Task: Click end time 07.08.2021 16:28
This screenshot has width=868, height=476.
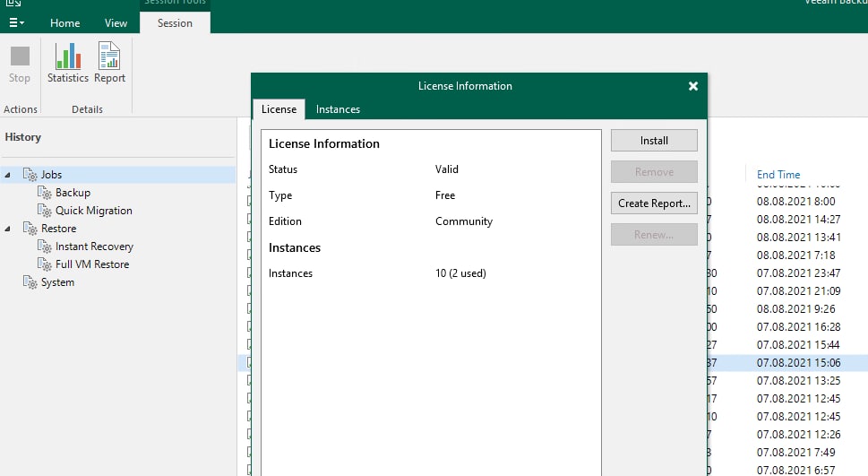Action: coord(798,327)
